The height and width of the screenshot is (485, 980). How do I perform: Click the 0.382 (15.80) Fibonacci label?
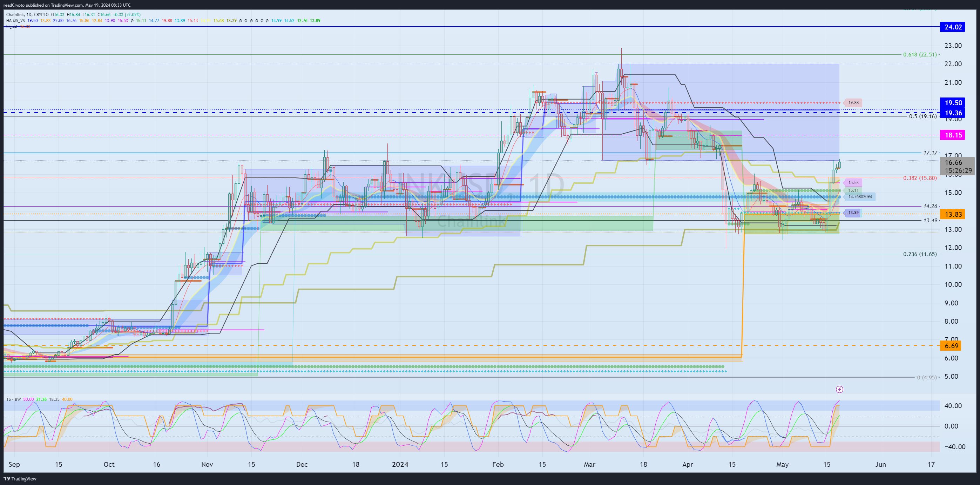(920, 178)
